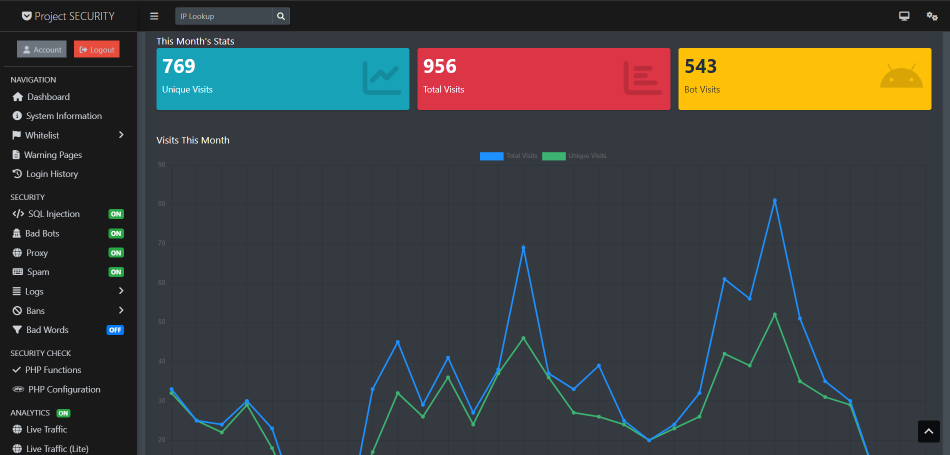The width and height of the screenshot is (950, 455).
Task: Open PHP Configuration menu item
Action: coord(66,390)
